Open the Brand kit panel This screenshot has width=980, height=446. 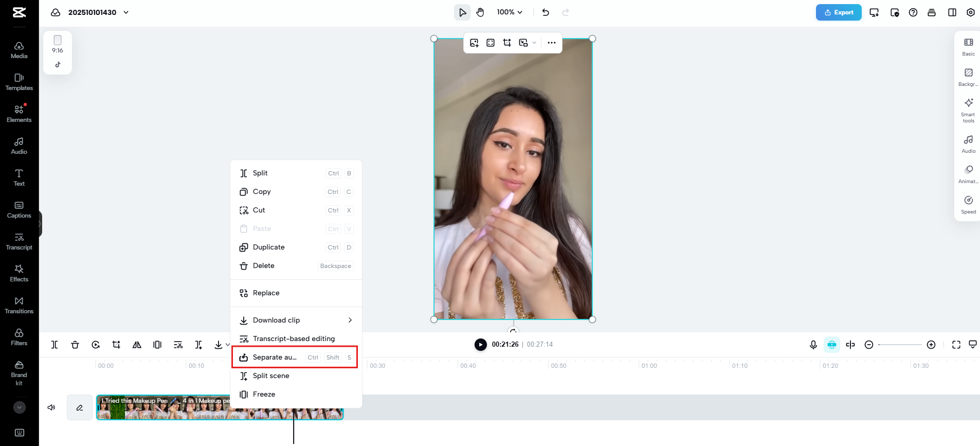click(x=19, y=373)
